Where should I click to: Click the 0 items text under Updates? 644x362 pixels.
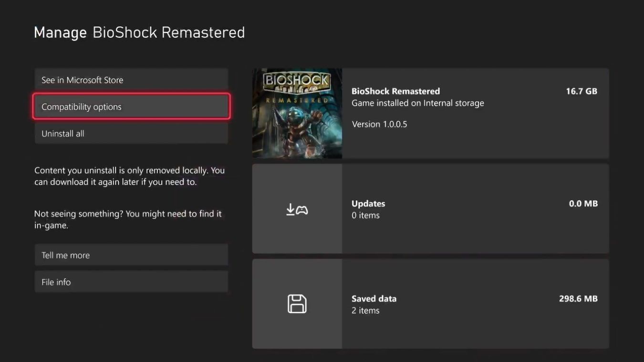click(365, 215)
